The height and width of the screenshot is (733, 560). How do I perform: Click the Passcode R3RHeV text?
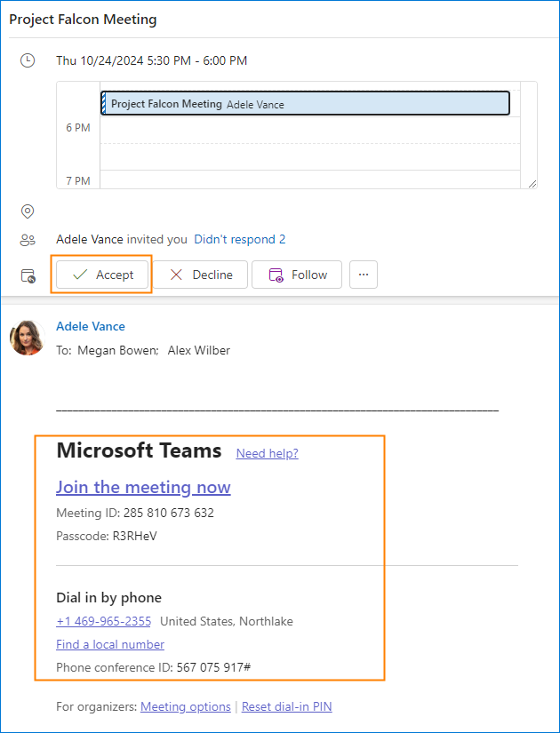point(107,536)
